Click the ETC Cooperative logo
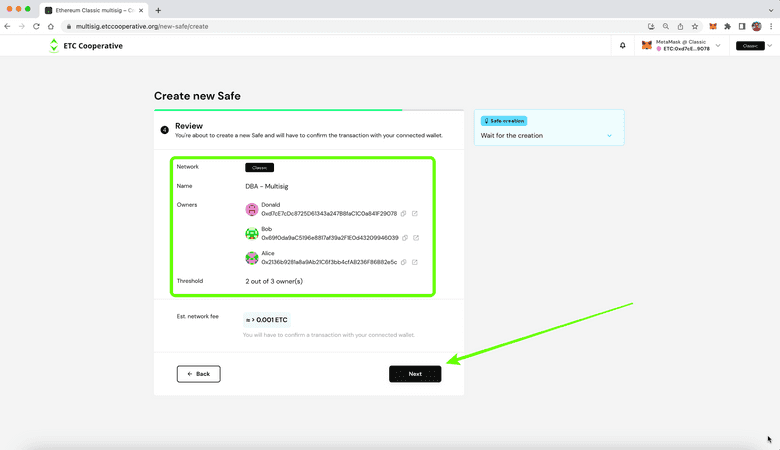Image resolution: width=780 pixels, height=450 pixels. coord(86,46)
